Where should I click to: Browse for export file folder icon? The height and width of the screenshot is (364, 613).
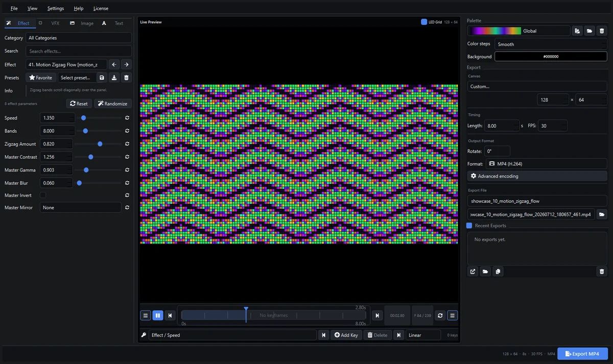click(602, 214)
